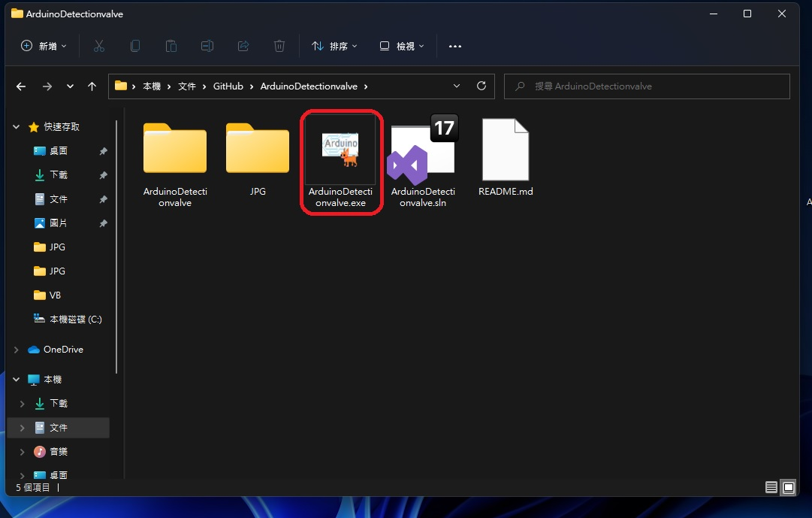Go up one folder level
The height and width of the screenshot is (518, 812).
click(92, 86)
